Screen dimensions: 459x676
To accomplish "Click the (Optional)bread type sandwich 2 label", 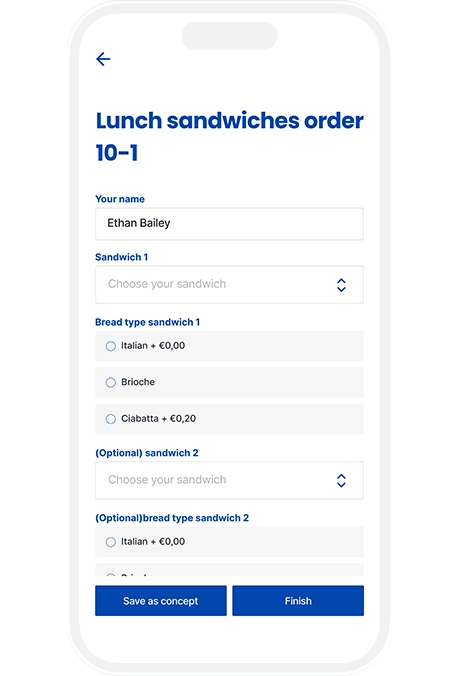I will point(172,518).
